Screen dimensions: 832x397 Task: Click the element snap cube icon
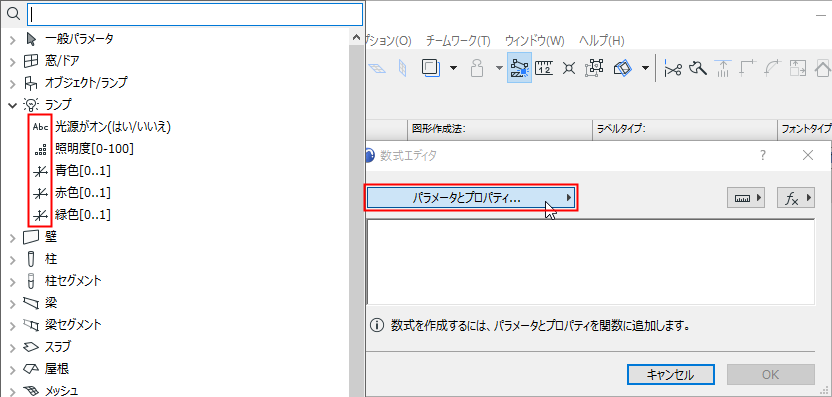623,68
